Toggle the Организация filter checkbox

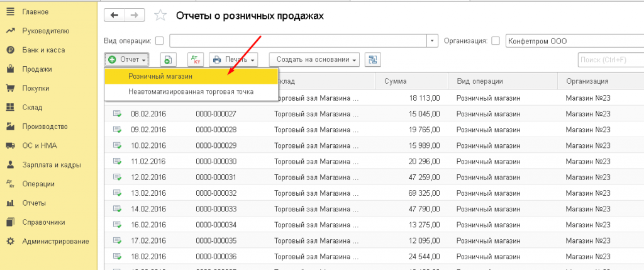click(x=496, y=41)
